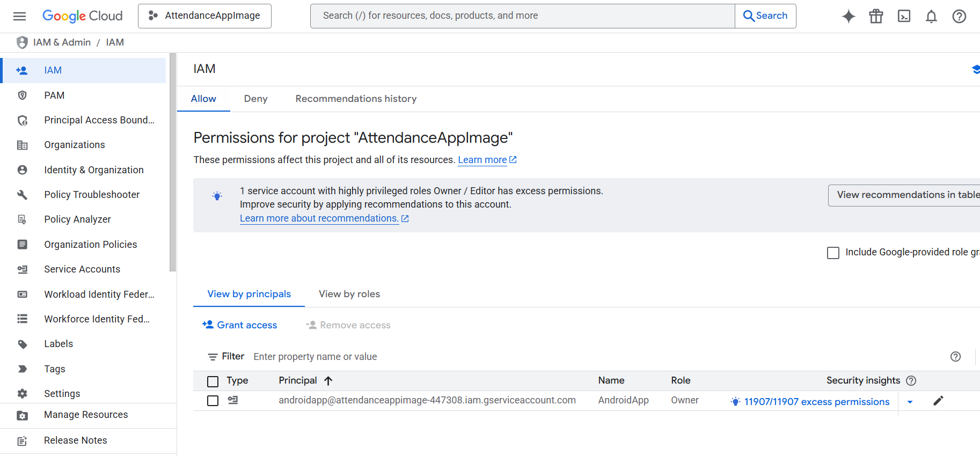Click the AndroidApp name cell

(x=624, y=400)
